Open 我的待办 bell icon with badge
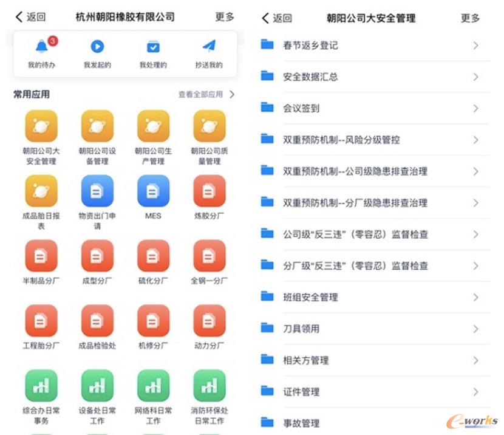This screenshot has width=504, height=435. tap(42, 46)
